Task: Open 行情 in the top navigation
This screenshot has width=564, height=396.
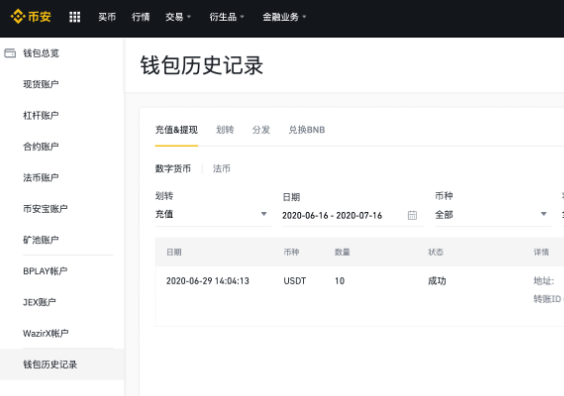Action: (141, 17)
